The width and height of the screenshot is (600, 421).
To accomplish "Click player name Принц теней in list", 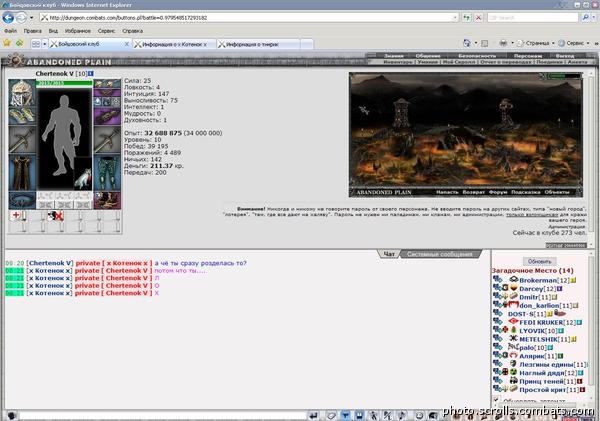I will (541, 381).
